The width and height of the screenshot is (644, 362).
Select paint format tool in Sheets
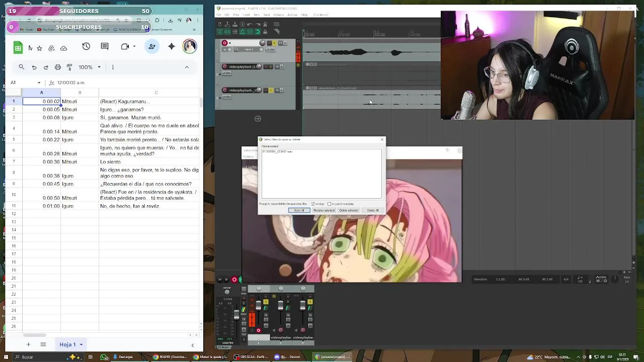(69, 67)
